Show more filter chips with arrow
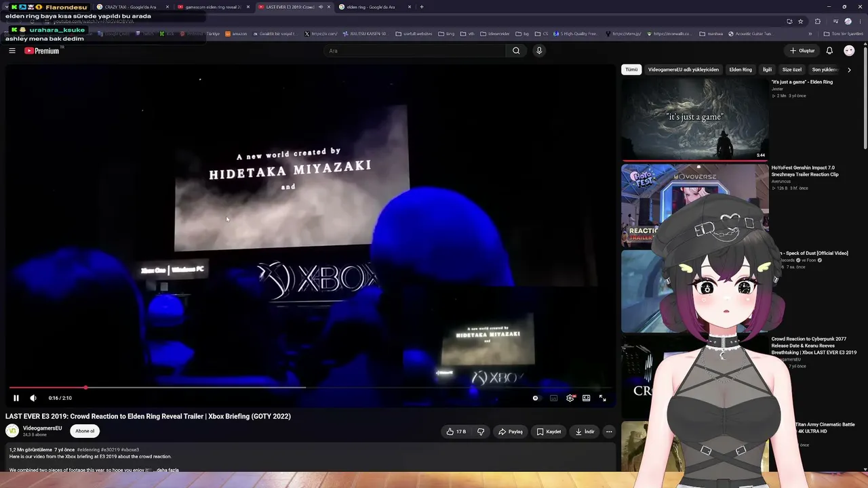Screen dimensions: 868x488 click(849, 70)
